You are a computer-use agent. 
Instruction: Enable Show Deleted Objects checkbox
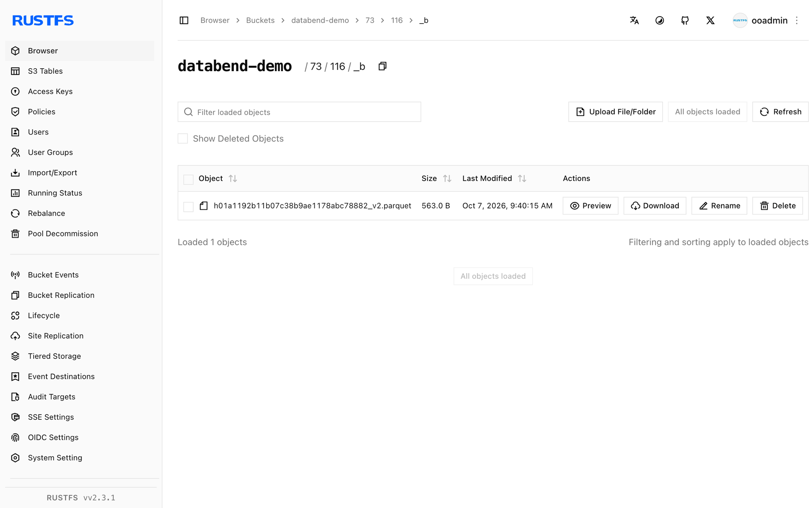point(183,139)
